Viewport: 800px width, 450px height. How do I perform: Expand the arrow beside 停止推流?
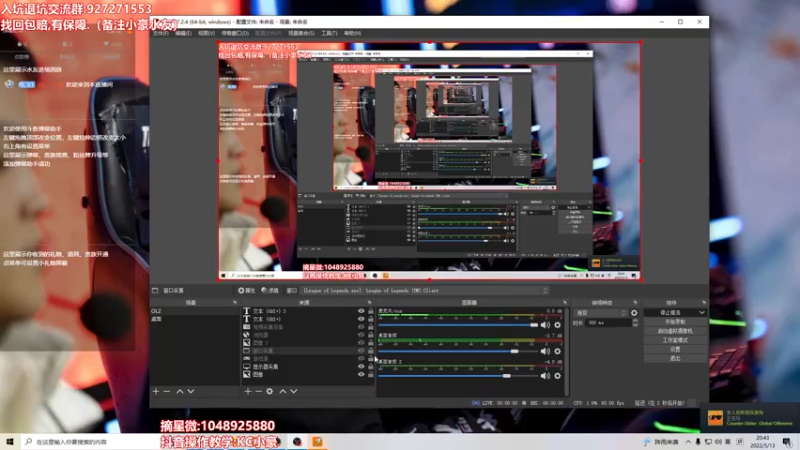pos(702,312)
